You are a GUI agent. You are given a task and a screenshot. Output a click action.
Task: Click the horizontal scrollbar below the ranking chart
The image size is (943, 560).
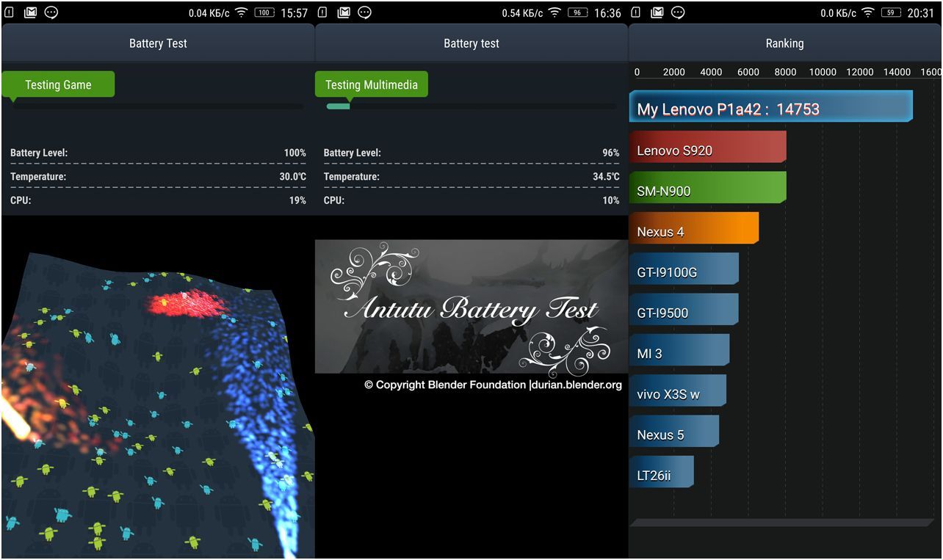(x=782, y=523)
